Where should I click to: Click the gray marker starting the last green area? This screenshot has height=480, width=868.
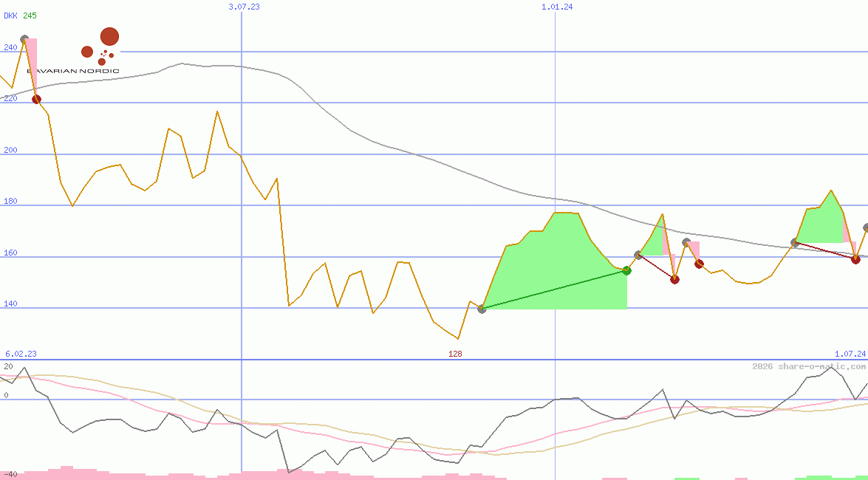(x=795, y=242)
